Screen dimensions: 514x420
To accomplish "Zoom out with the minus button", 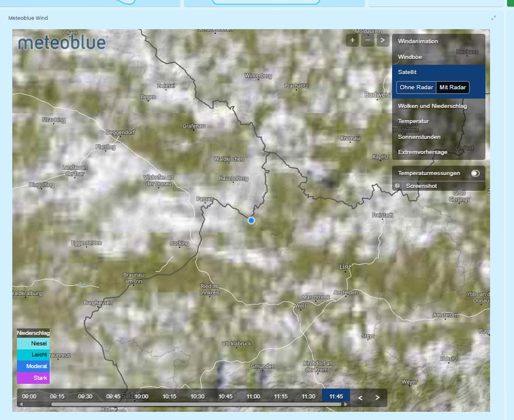I will point(368,40).
